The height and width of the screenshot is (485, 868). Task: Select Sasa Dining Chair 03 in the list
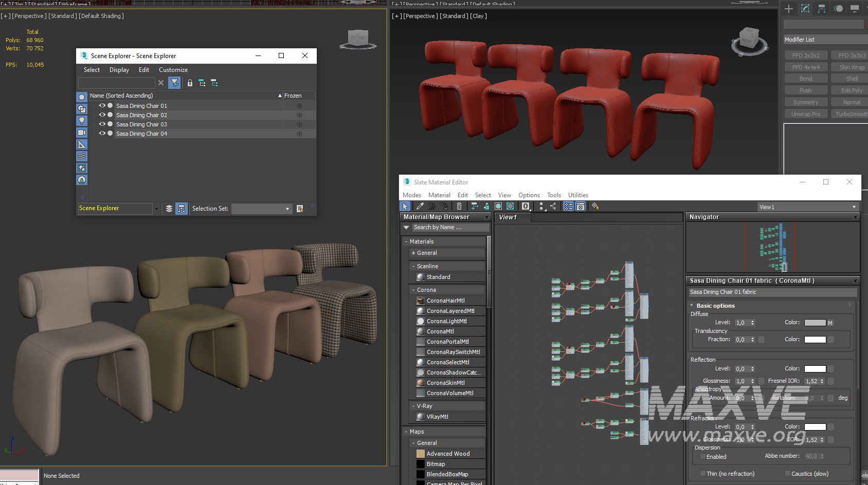(x=141, y=124)
